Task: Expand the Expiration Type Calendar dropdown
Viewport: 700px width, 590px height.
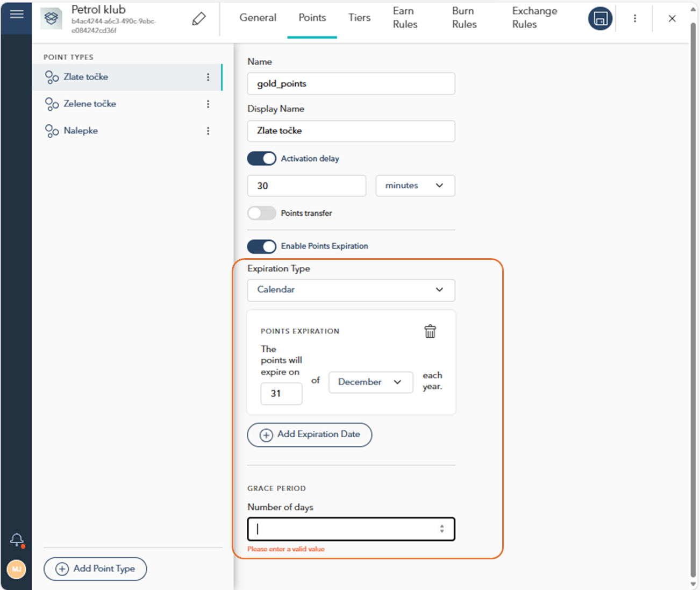Action: coord(351,290)
